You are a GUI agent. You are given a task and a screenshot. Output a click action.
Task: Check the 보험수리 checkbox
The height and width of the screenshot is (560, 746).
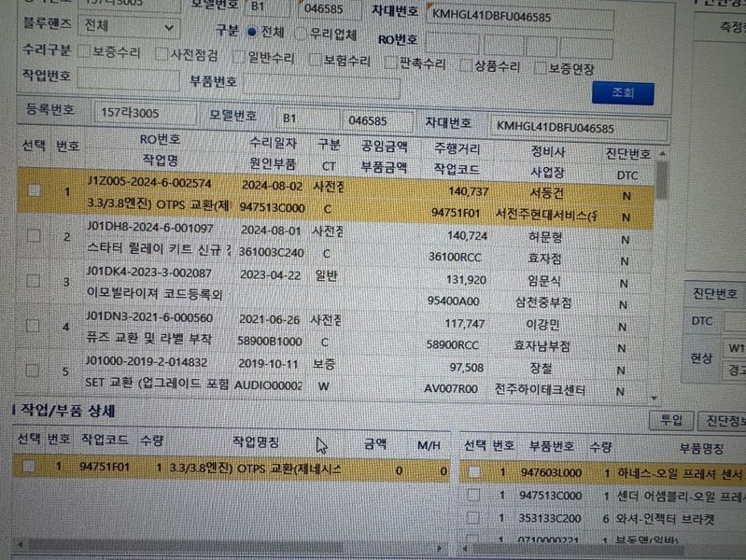click(315, 60)
